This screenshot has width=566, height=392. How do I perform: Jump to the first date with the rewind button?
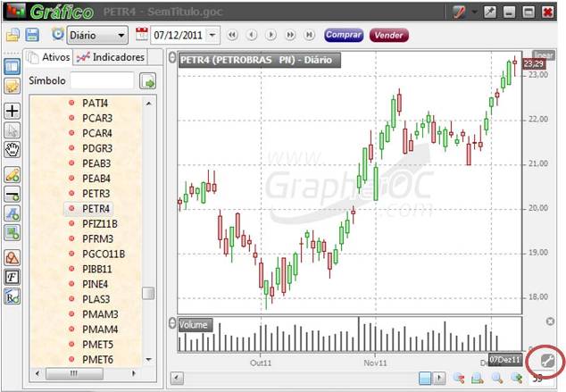(x=232, y=35)
